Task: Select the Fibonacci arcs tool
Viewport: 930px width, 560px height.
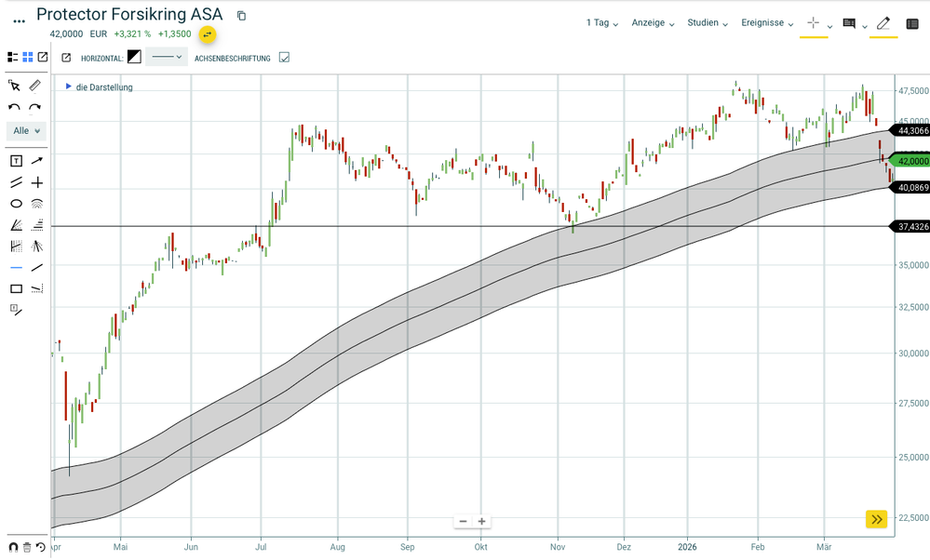Action: point(37,204)
